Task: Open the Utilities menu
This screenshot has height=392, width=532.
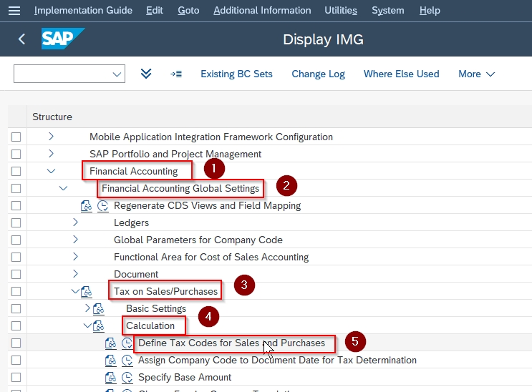Action: (x=341, y=11)
